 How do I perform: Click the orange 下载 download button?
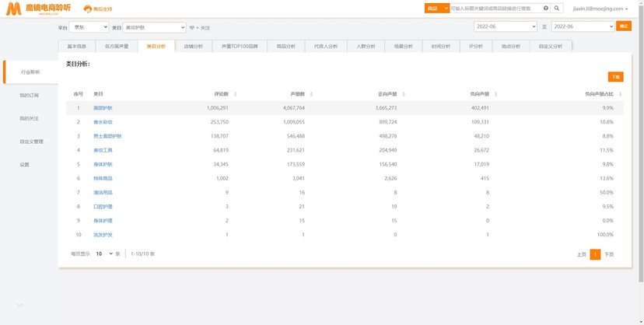pyautogui.click(x=616, y=77)
